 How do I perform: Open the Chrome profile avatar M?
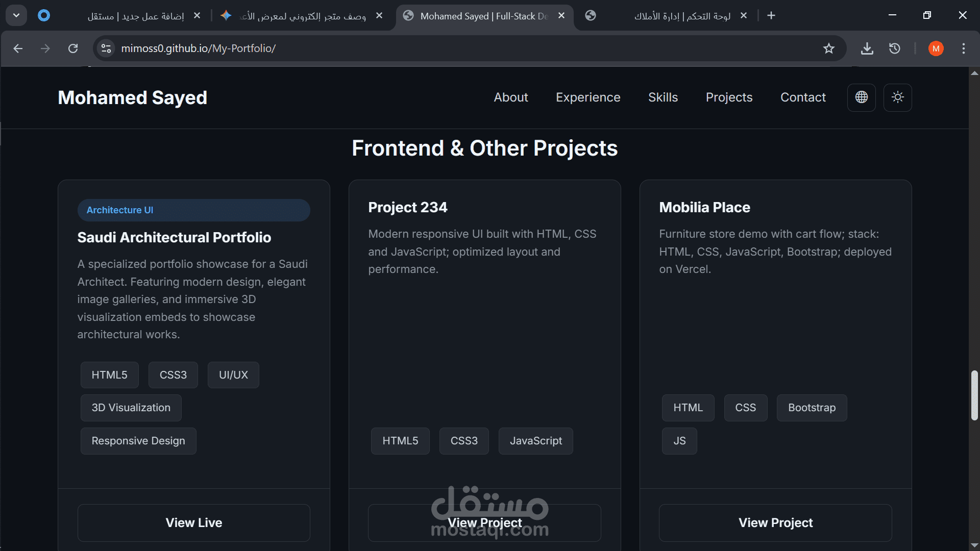[x=936, y=48]
